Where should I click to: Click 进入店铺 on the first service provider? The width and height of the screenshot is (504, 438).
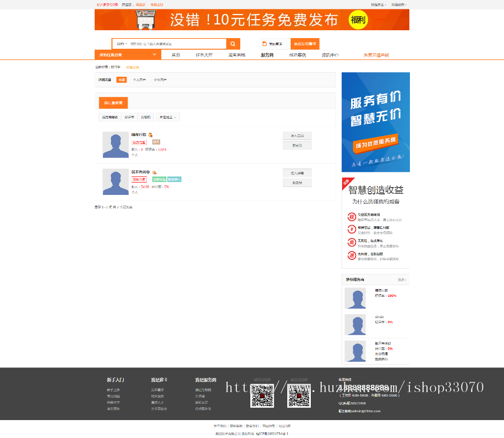[x=297, y=136]
